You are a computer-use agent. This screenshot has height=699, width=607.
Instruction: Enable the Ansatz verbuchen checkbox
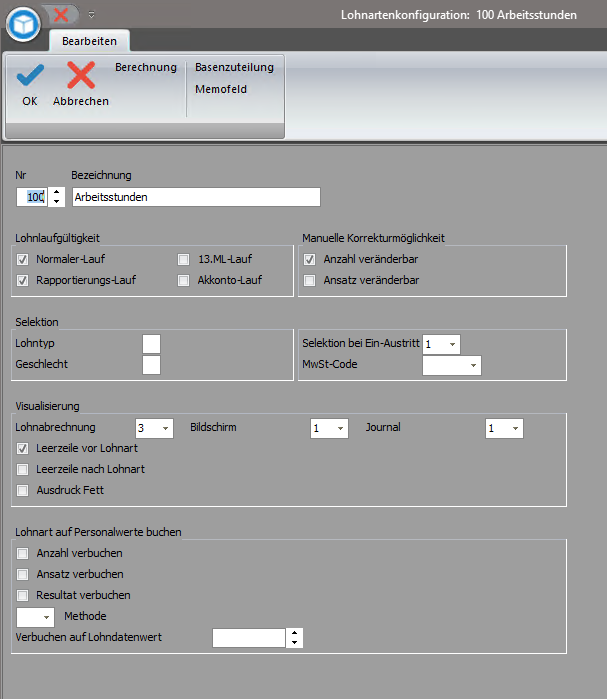tap(22, 574)
